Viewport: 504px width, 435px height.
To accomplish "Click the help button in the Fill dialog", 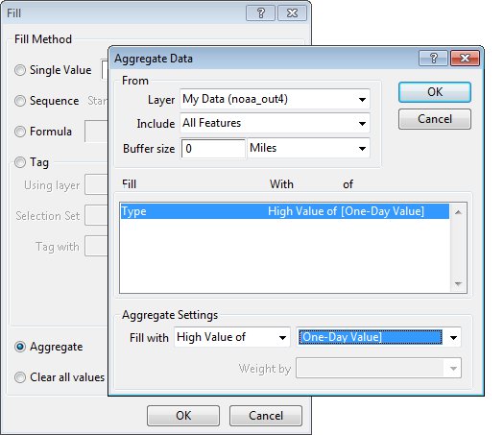I will point(260,13).
